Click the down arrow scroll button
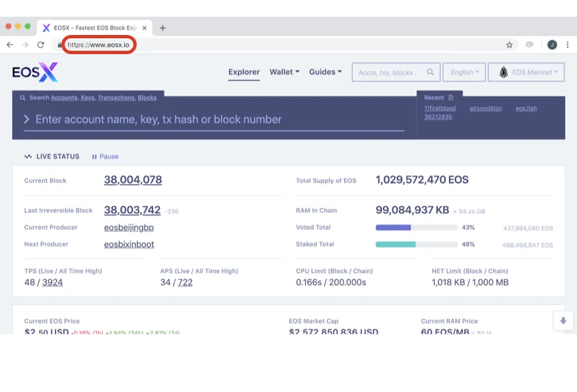The image size is (577, 392). 563,321
